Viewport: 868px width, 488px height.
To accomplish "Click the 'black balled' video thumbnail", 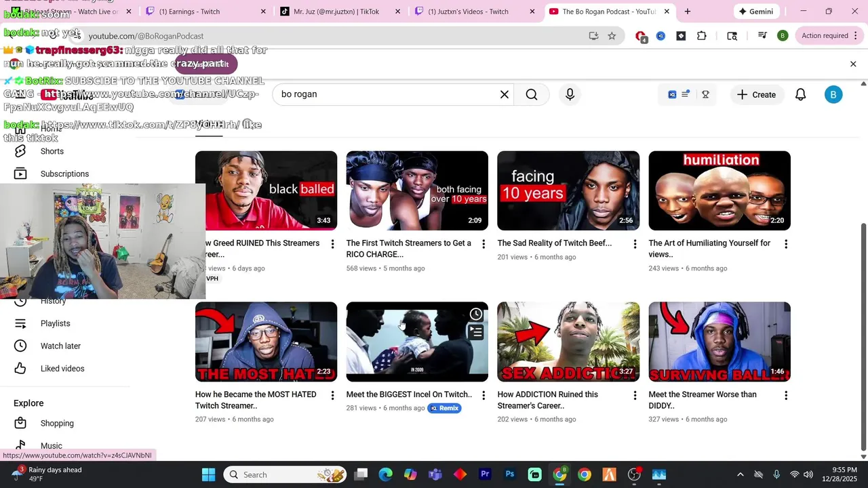I will (x=266, y=190).
